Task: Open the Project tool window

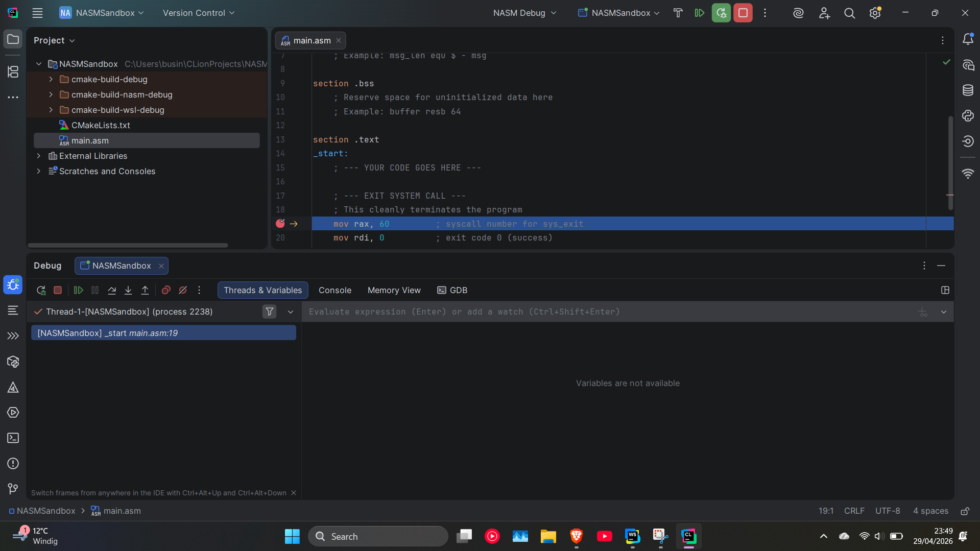Action: (13, 39)
